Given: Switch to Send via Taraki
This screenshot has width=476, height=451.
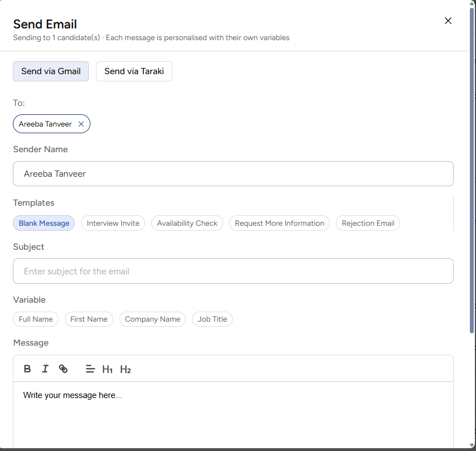Looking at the screenshot, I should tap(134, 71).
